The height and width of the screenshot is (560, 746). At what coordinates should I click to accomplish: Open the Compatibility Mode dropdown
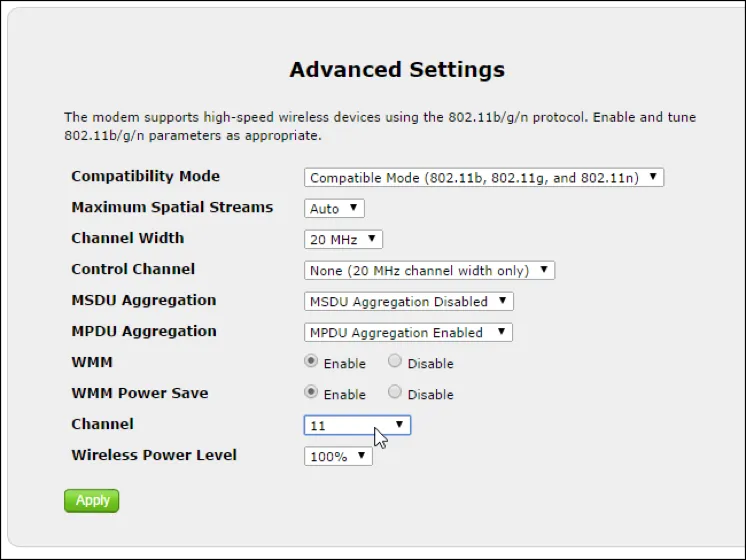[x=484, y=178]
